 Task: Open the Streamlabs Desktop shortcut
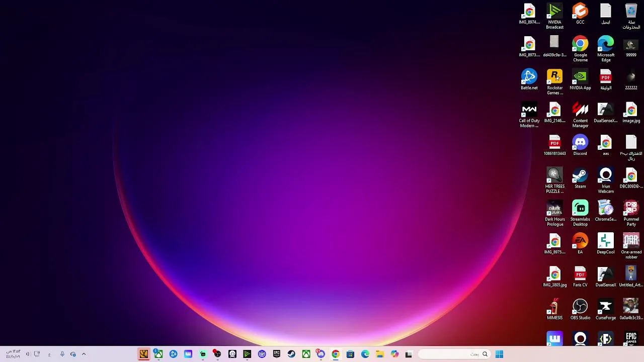click(x=580, y=213)
